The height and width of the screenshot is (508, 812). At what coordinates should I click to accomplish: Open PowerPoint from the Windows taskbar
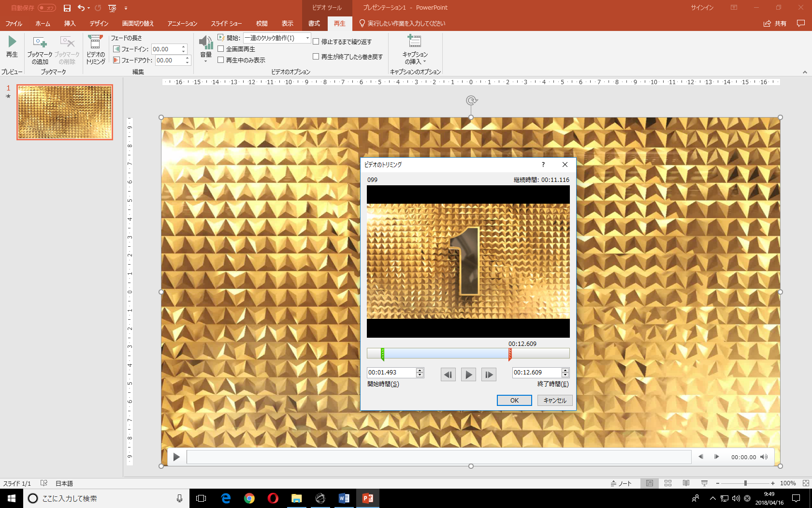[367, 498]
